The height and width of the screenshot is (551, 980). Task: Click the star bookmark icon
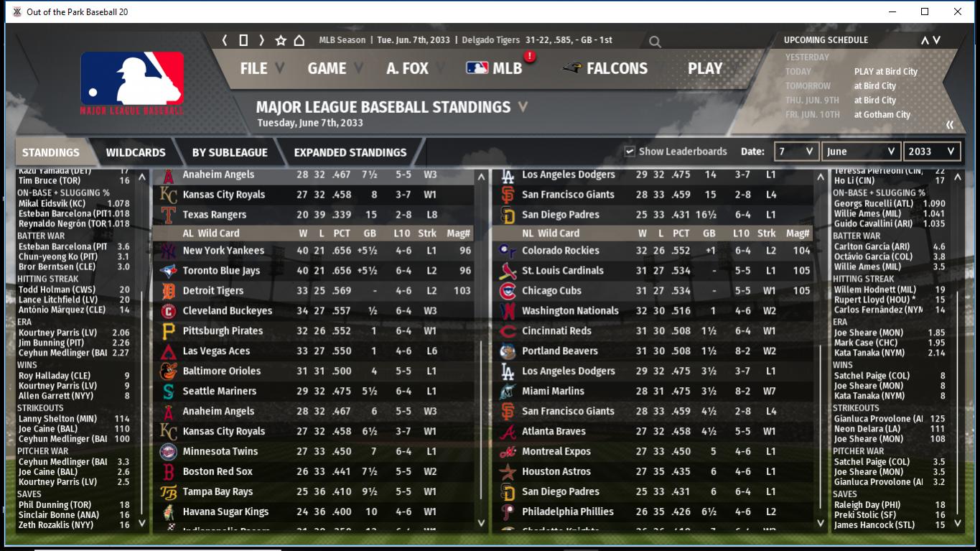(x=281, y=40)
